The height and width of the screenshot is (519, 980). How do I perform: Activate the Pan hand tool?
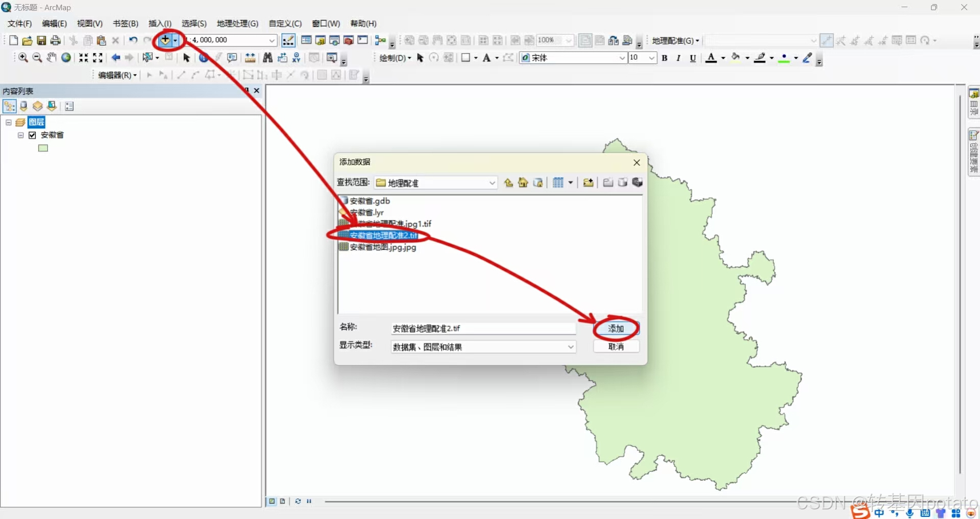pyautogui.click(x=52, y=58)
